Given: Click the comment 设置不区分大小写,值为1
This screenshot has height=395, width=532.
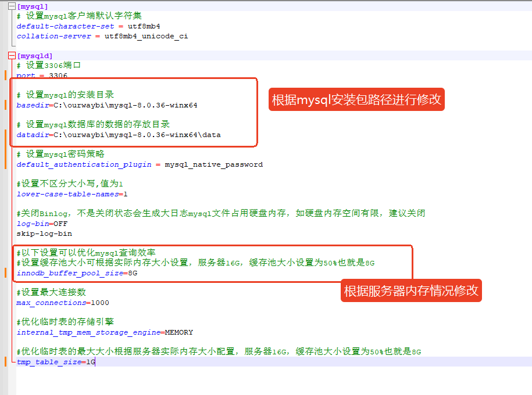Looking at the screenshot, I should [x=70, y=184].
